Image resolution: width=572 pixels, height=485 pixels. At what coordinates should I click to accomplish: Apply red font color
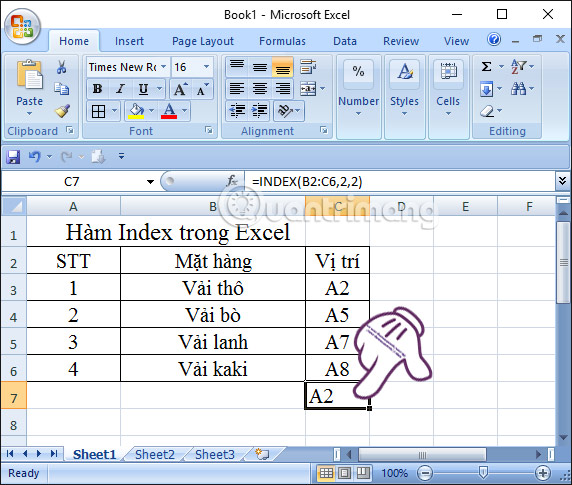click(169, 111)
